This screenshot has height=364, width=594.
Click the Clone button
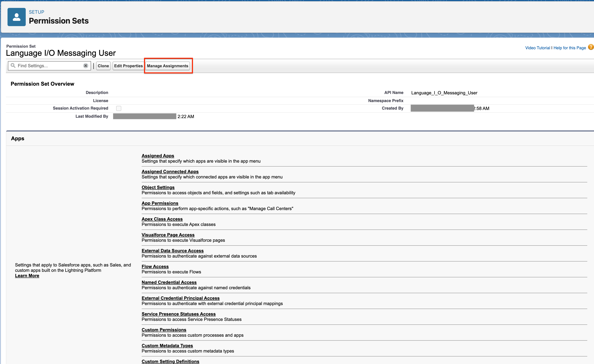(103, 66)
